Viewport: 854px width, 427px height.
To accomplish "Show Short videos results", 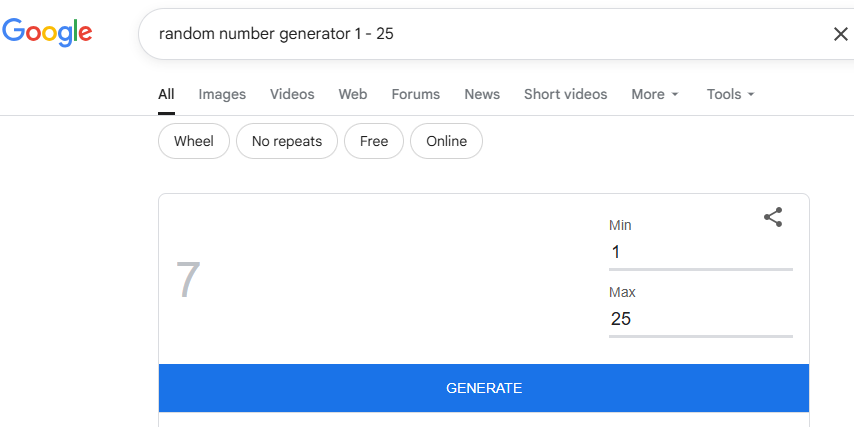I will pos(565,94).
